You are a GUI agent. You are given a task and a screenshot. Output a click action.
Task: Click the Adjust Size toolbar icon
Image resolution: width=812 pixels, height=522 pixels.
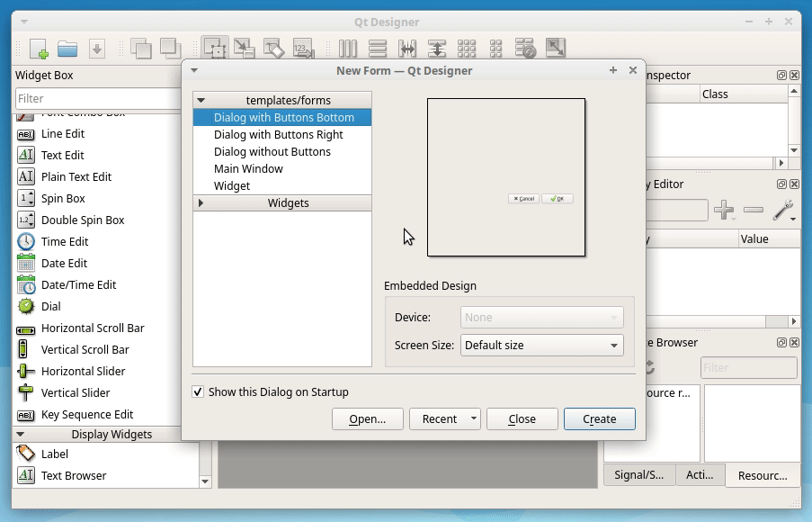[556, 48]
